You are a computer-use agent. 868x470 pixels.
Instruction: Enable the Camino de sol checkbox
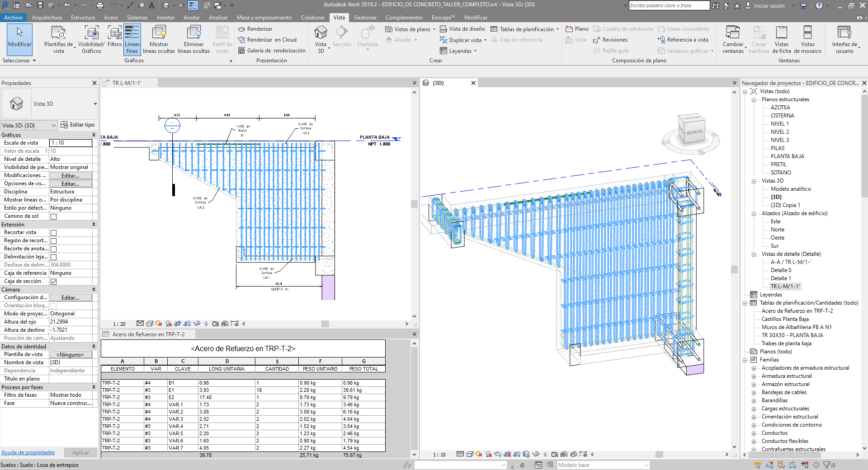(x=53, y=216)
